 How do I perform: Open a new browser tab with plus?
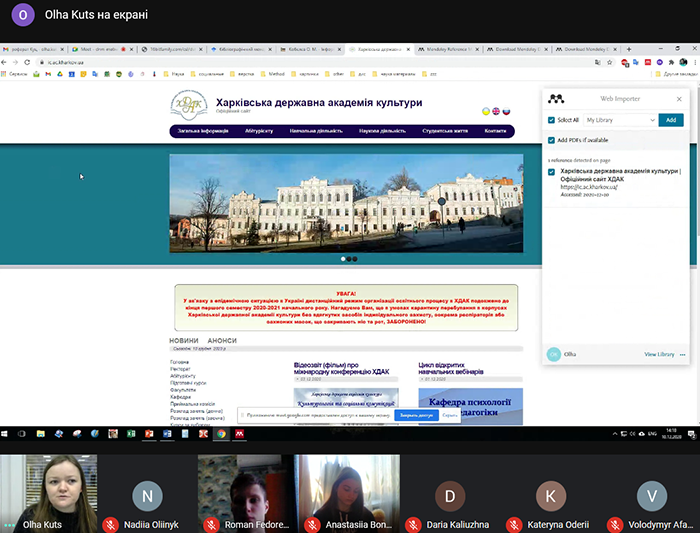[629, 49]
